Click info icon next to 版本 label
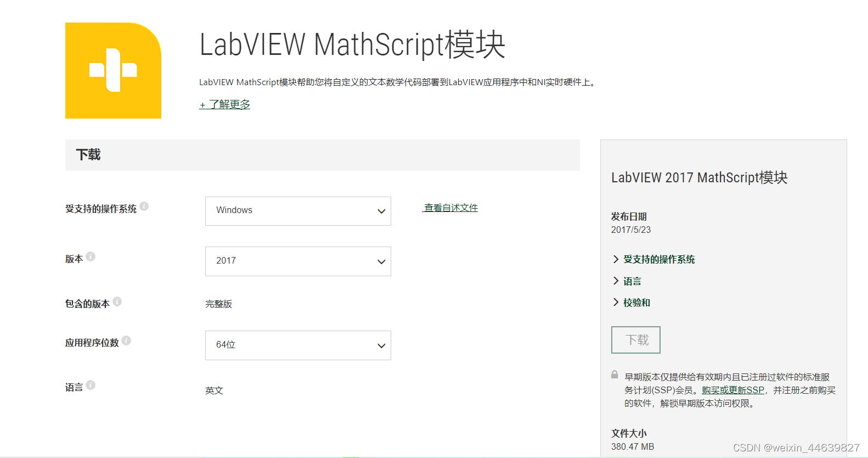This screenshot has height=458, width=868. click(x=91, y=256)
